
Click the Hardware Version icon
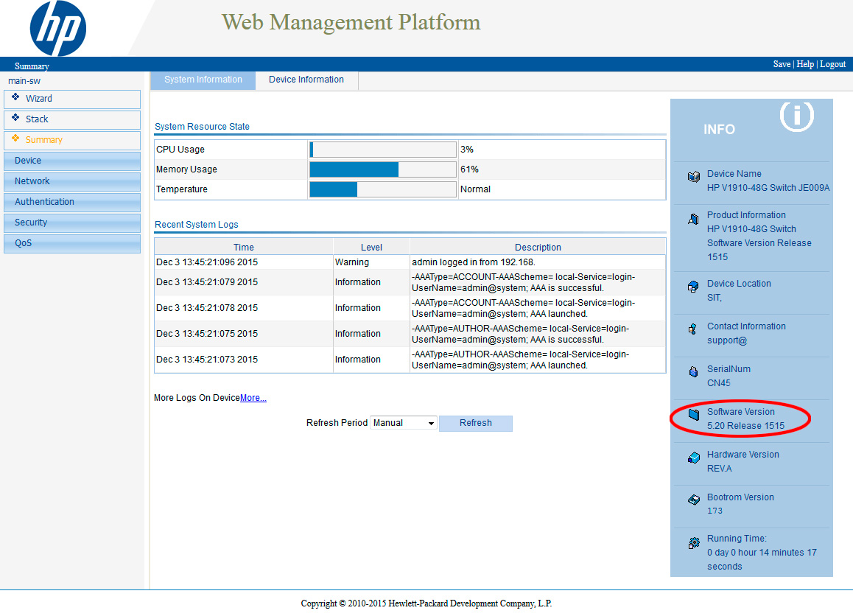pyautogui.click(x=694, y=458)
